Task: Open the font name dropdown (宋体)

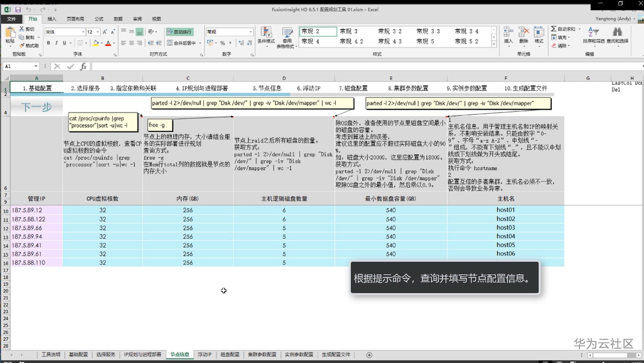Action: 83,32
